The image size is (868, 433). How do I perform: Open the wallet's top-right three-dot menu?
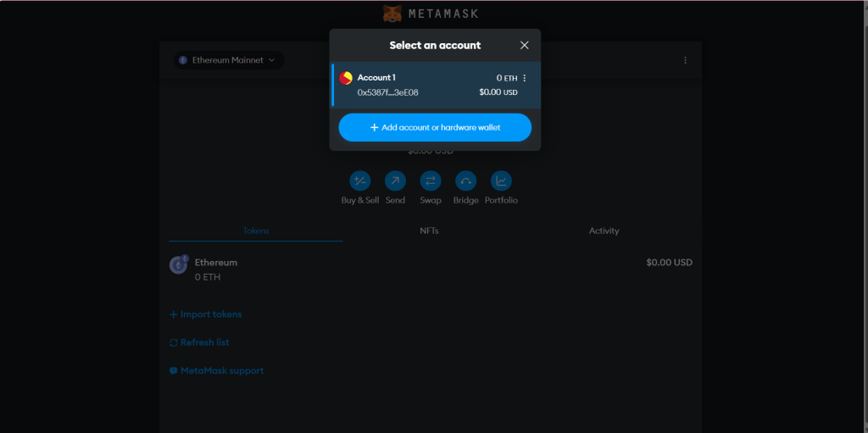(685, 60)
